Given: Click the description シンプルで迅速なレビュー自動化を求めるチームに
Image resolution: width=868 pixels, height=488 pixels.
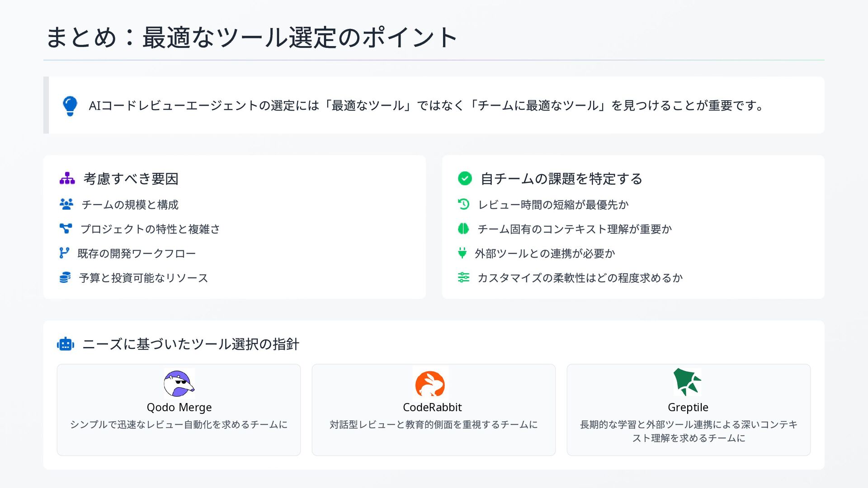Looking at the screenshot, I should click(179, 425).
